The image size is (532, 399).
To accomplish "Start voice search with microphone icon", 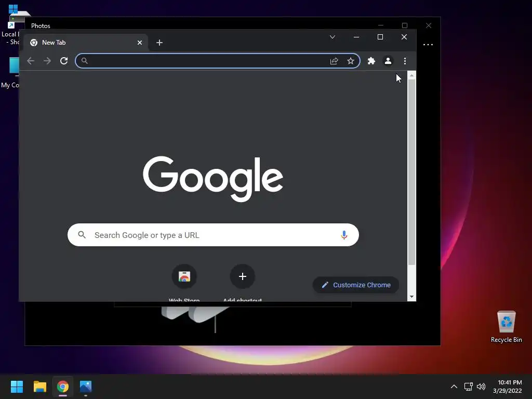I will pyautogui.click(x=344, y=235).
